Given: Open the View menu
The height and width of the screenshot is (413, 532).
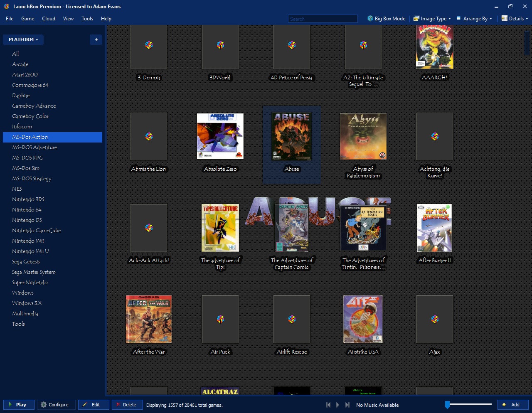Looking at the screenshot, I should coord(68,19).
